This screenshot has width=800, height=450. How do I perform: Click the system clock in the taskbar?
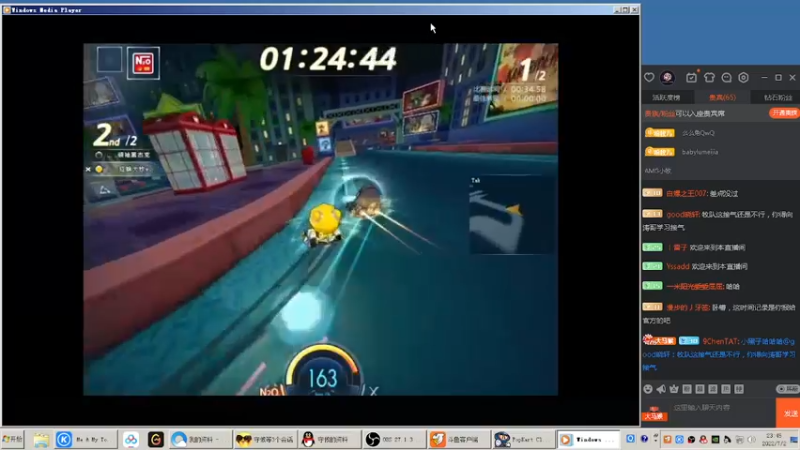[x=774, y=439]
